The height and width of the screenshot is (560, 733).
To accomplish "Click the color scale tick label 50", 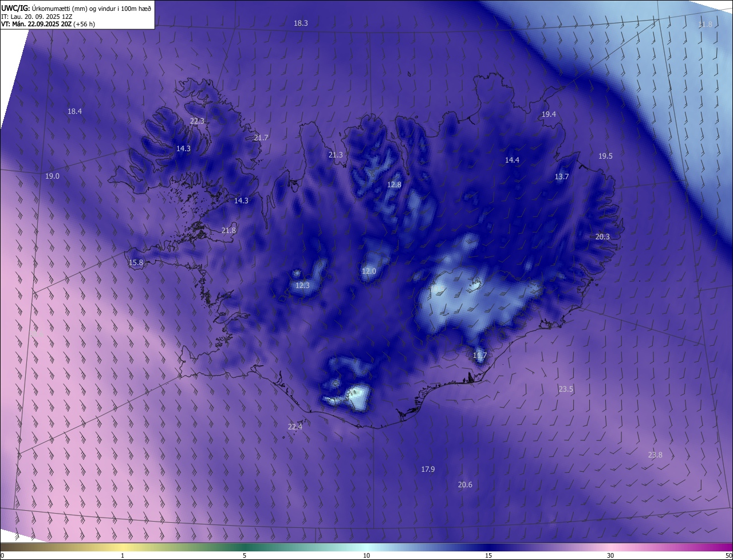I will coord(728,556).
